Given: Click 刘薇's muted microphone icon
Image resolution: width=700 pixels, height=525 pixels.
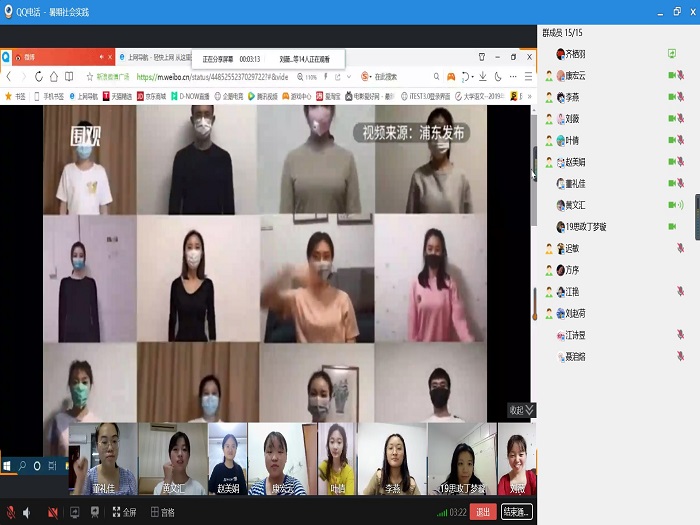Looking at the screenshot, I should tap(681, 118).
